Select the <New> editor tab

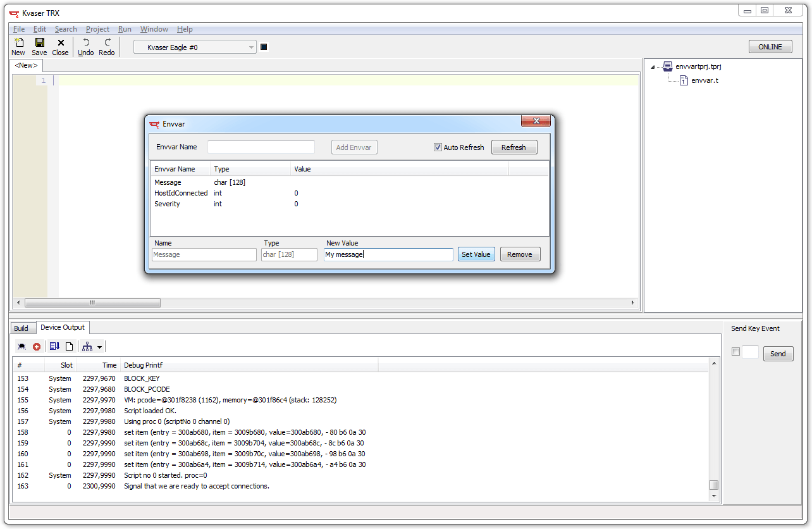tap(27, 65)
